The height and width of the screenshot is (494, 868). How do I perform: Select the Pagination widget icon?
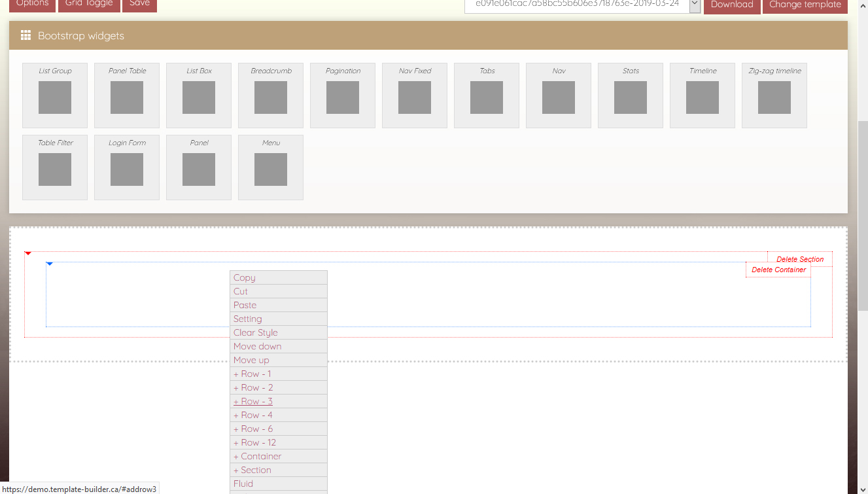[343, 97]
